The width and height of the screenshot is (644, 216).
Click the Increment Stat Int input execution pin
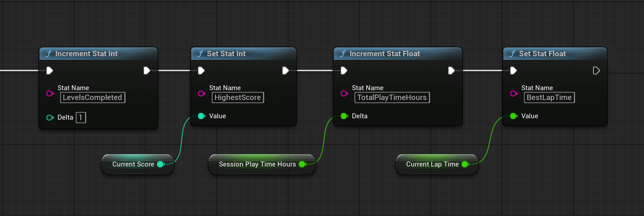tap(50, 71)
